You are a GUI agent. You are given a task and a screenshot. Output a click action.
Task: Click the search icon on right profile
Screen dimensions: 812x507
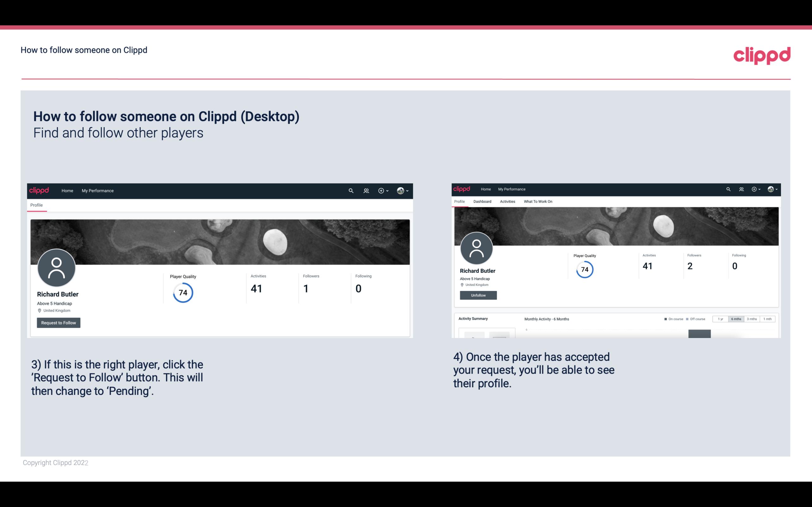(729, 189)
